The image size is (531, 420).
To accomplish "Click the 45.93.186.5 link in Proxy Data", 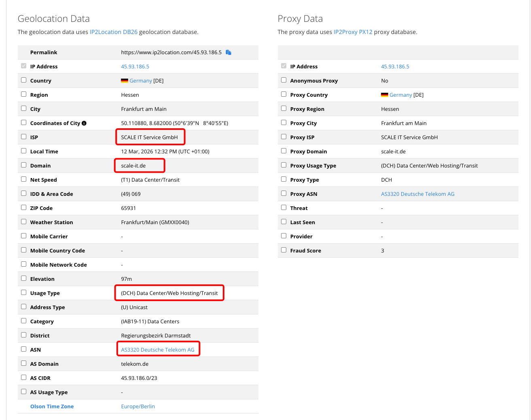I will tap(395, 66).
